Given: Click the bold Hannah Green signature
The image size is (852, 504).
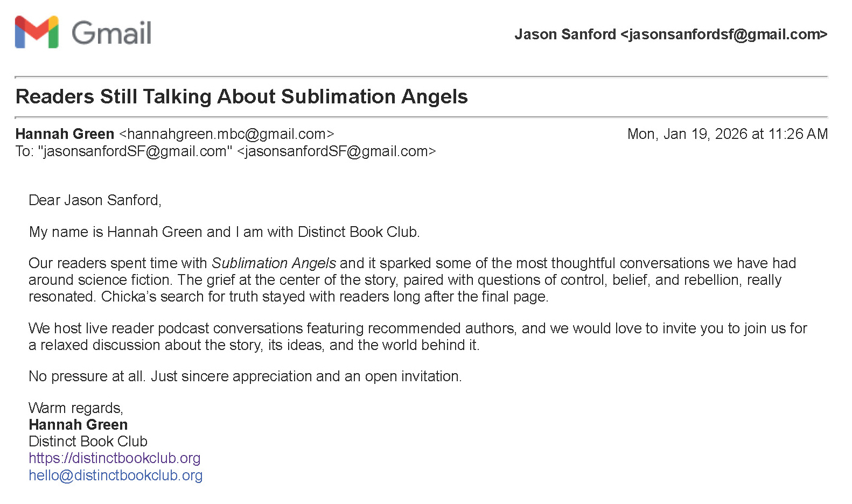Looking at the screenshot, I should 78,425.
